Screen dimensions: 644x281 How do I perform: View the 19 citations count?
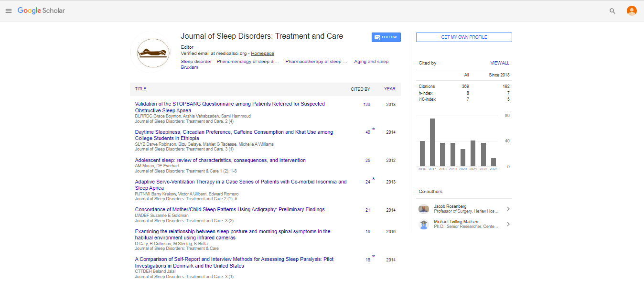pos(368,232)
